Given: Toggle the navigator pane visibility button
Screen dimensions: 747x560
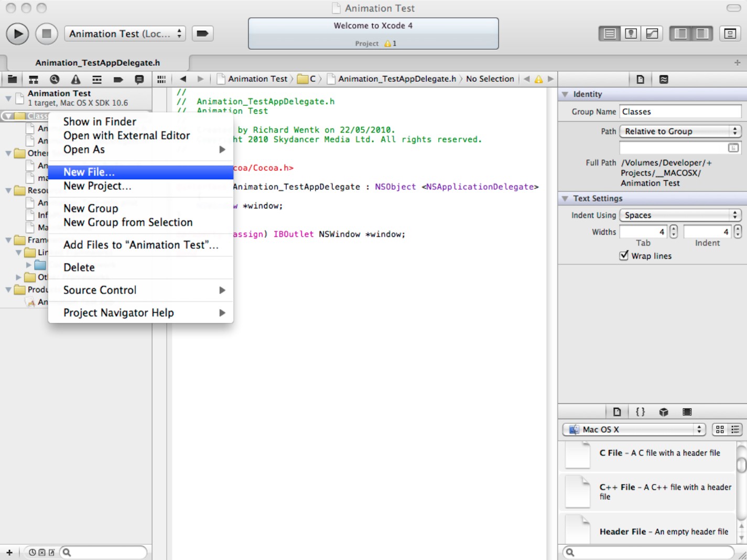Looking at the screenshot, I should [680, 34].
